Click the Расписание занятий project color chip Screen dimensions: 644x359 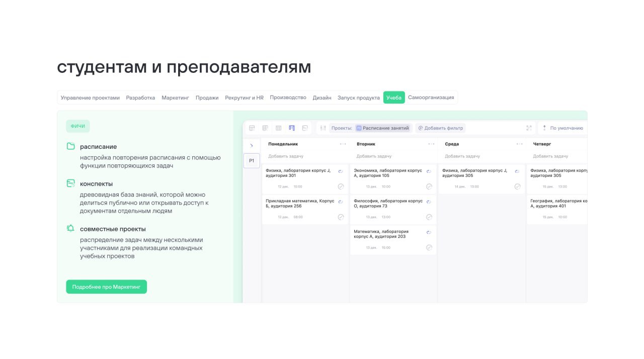click(359, 128)
